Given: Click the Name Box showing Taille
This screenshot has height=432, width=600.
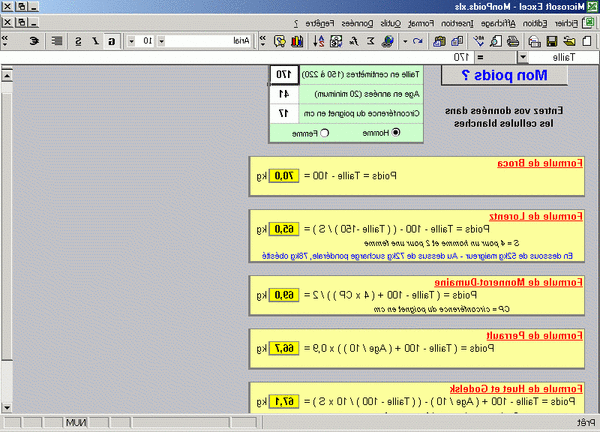Looking at the screenshot, I should tap(563, 57).
